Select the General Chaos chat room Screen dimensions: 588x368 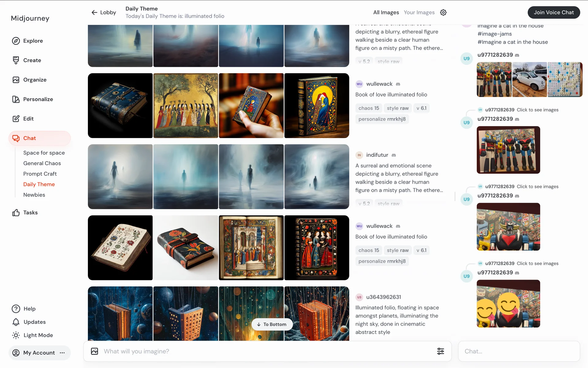pos(42,163)
